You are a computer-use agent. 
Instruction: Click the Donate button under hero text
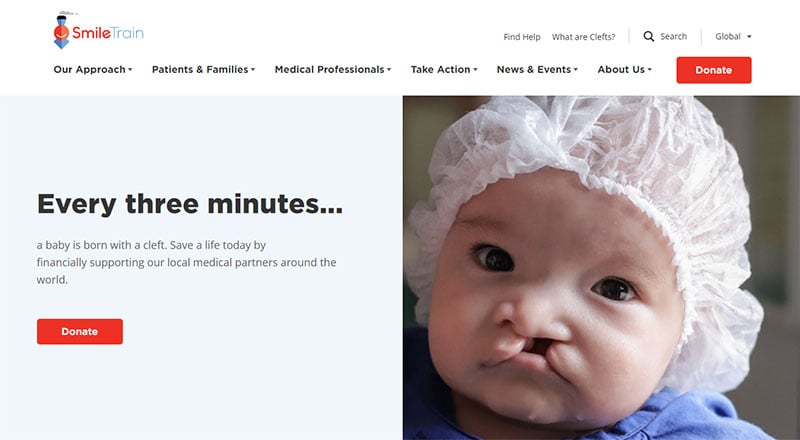pyautogui.click(x=80, y=331)
